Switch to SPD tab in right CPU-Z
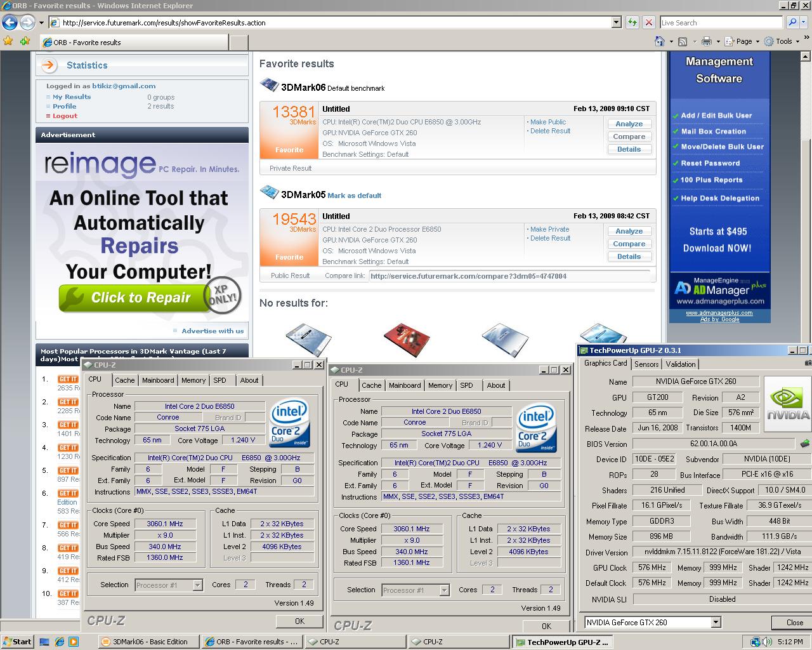Screen dimensions: 812x650 (x=466, y=385)
